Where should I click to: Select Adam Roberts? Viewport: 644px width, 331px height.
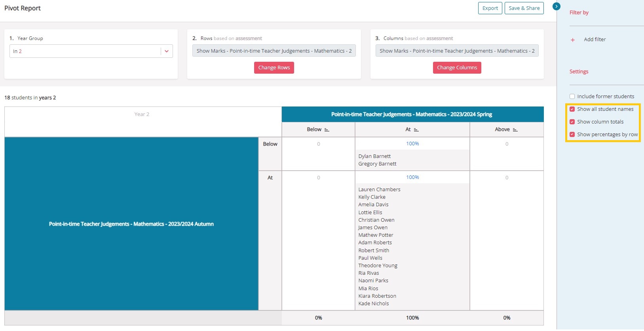coord(375,243)
